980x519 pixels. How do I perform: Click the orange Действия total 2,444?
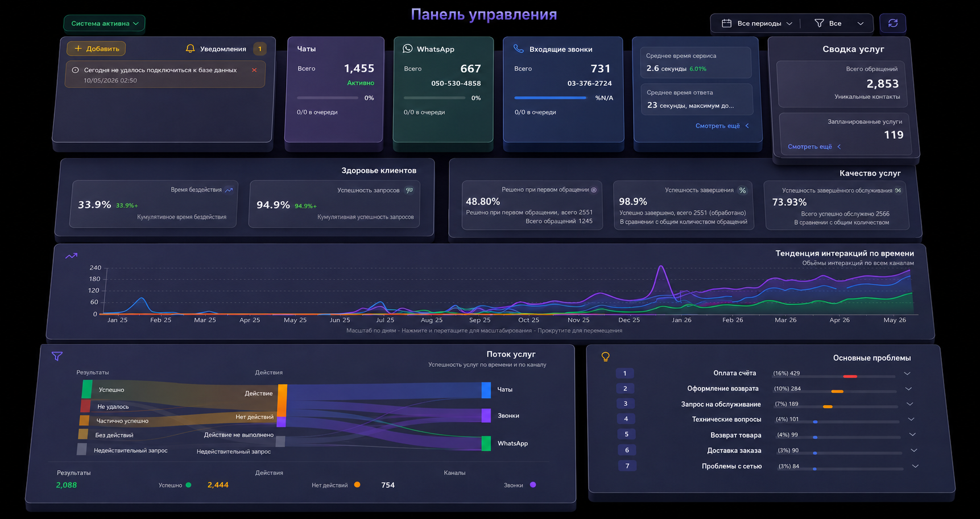[x=218, y=485]
